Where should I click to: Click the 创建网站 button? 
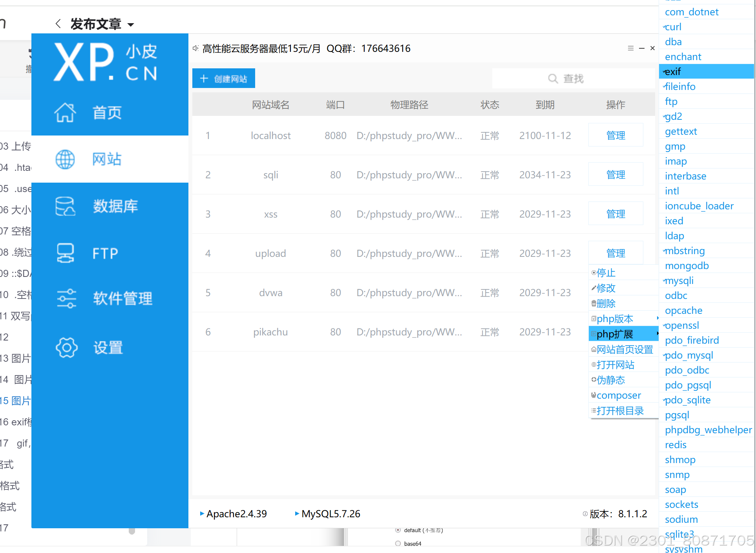click(x=224, y=79)
